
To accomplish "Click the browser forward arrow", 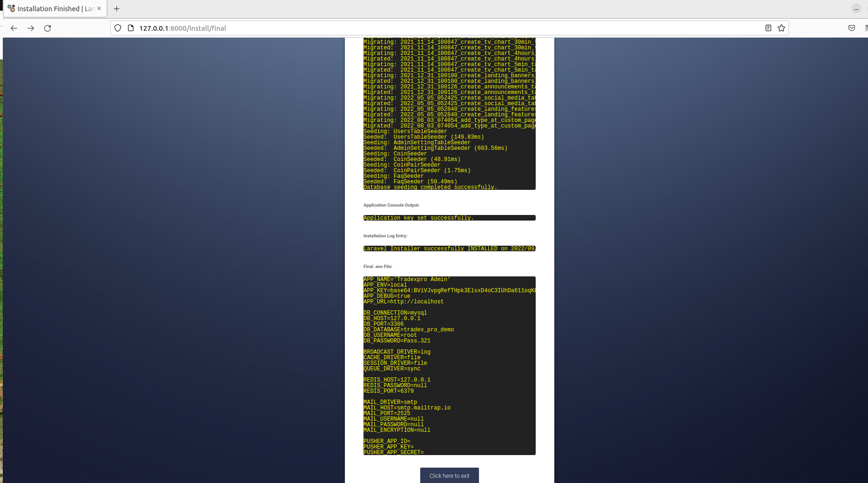I will click(31, 28).
